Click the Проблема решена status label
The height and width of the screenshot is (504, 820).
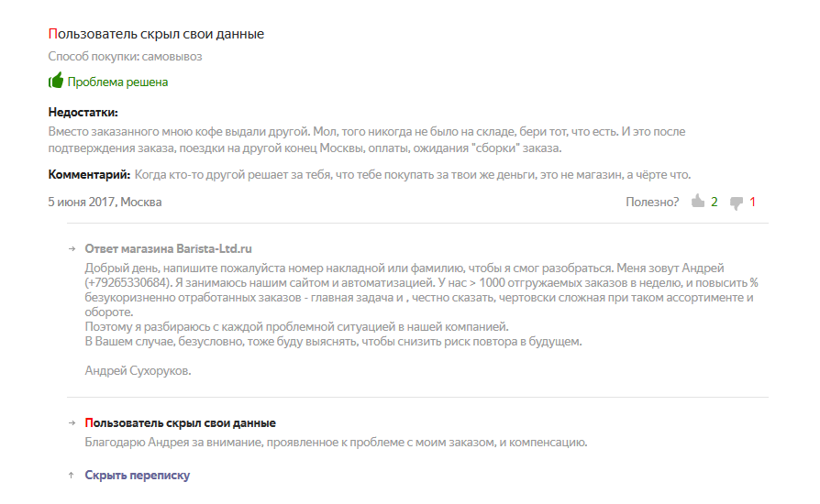click(117, 82)
